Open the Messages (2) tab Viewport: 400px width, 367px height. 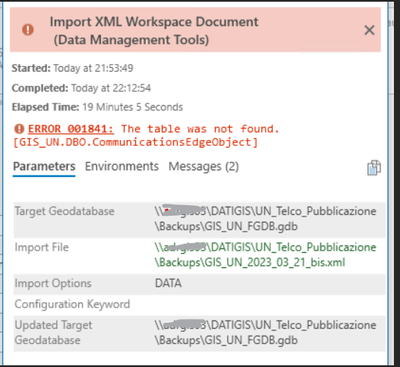203,166
